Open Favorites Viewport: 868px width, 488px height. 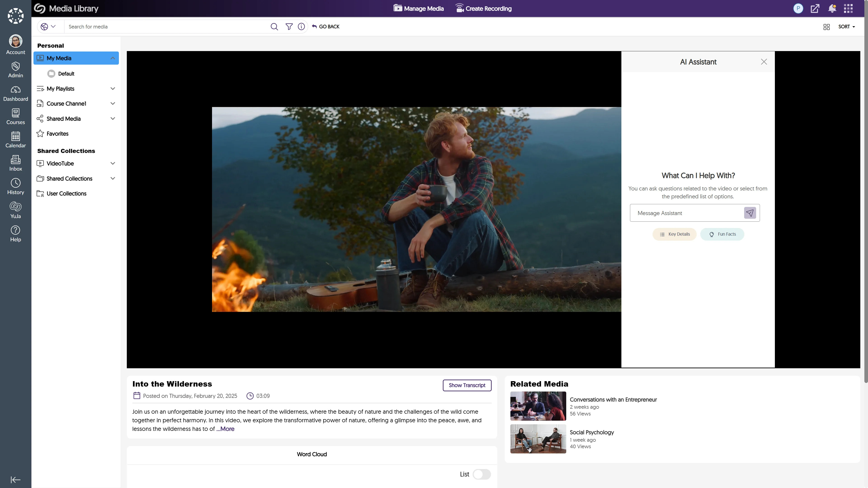pyautogui.click(x=53, y=134)
